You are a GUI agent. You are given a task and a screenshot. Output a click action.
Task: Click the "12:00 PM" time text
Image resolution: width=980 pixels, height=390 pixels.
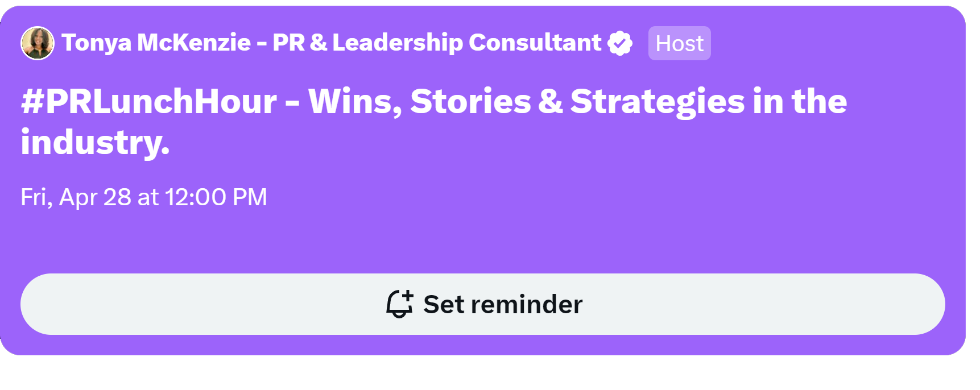click(x=216, y=197)
